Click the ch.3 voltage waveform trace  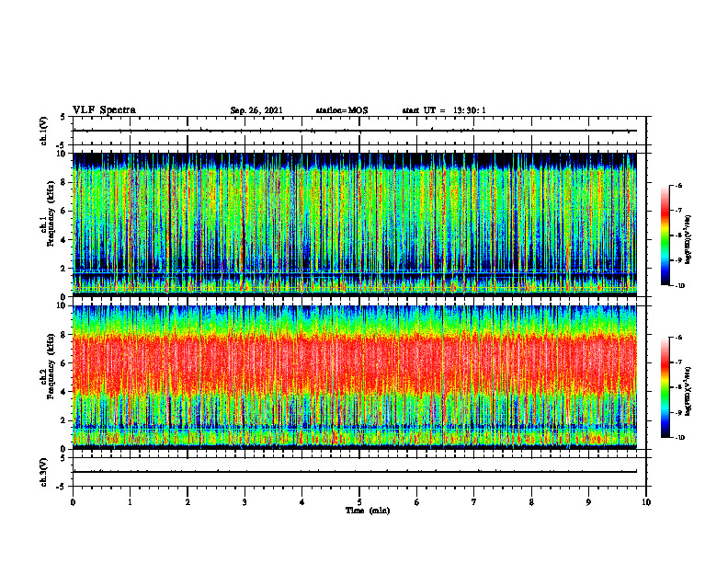(355, 472)
